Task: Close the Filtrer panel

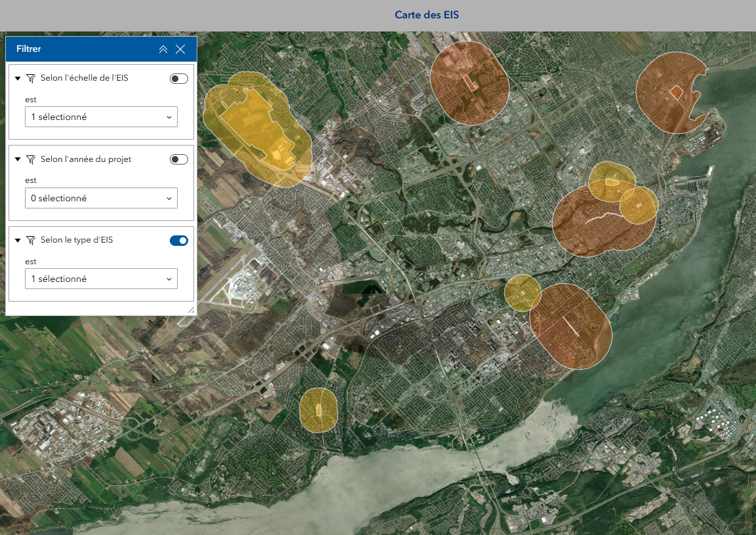Action: click(x=180, y=49)
